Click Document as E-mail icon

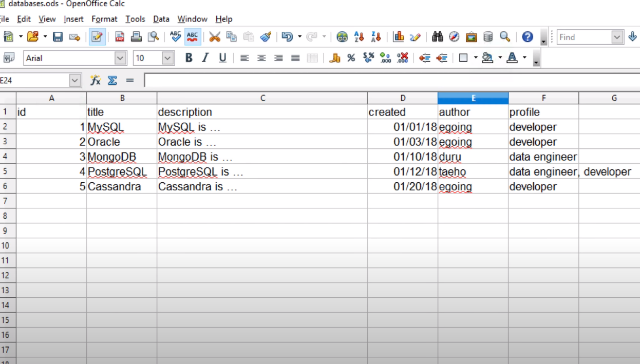[75, 36]
